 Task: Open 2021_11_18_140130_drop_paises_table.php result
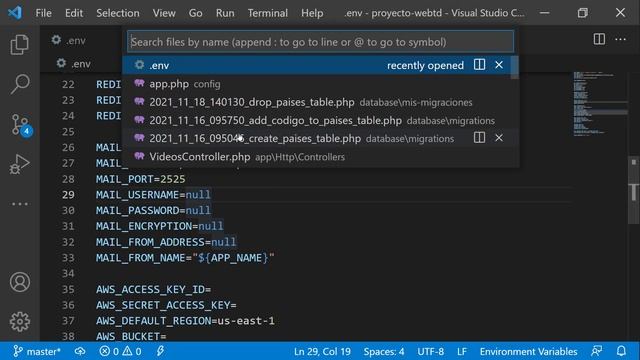(x=320, y=102)
